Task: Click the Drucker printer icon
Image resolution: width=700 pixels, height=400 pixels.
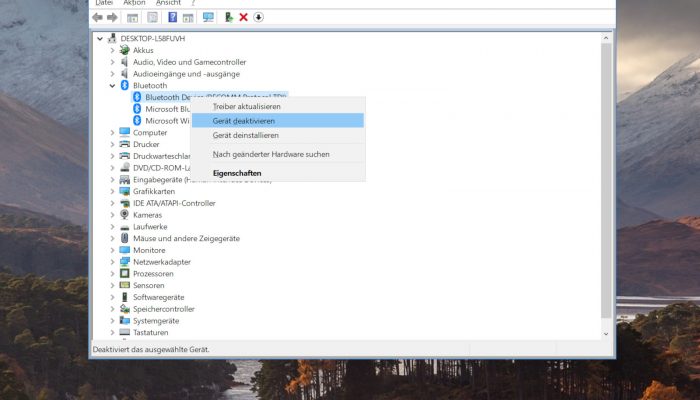Action: point(125,144)
